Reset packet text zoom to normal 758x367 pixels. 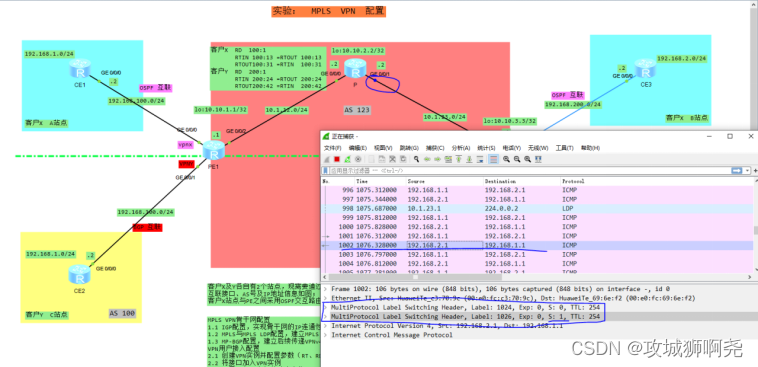pos(527,159)
